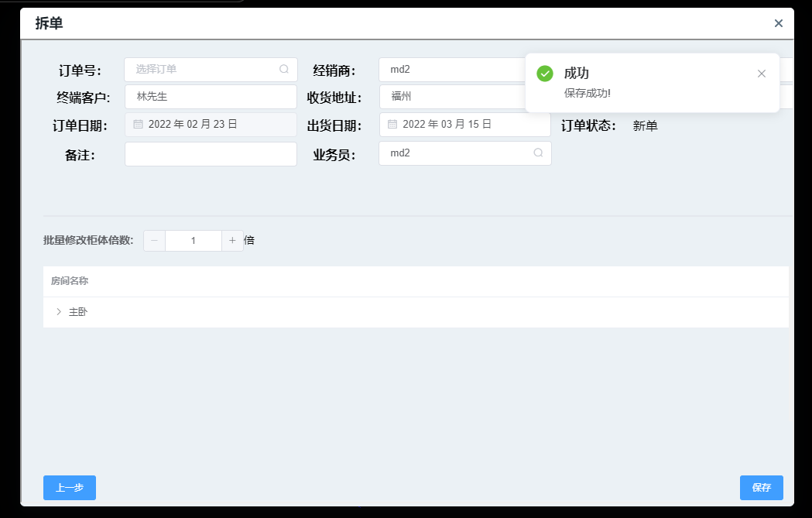Focus the 终端客户 input showing 林先生
This screenshot has width=812, height=518.
pyautogui.click(x=211, y=97)
